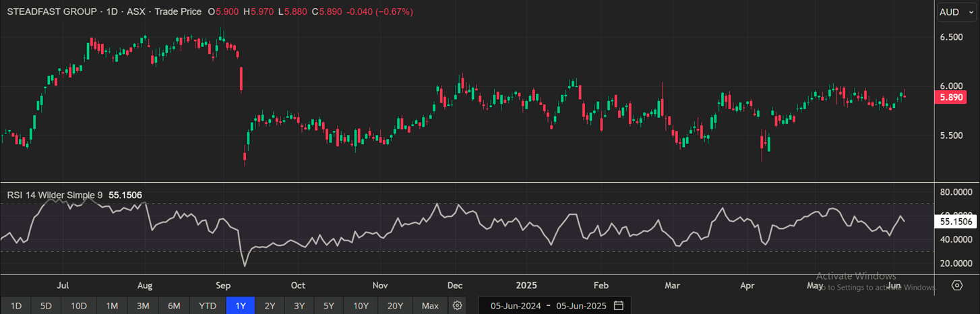This screenshot has width=980, height=314.
Task: Set chart range to 6M
Action: 174,306
